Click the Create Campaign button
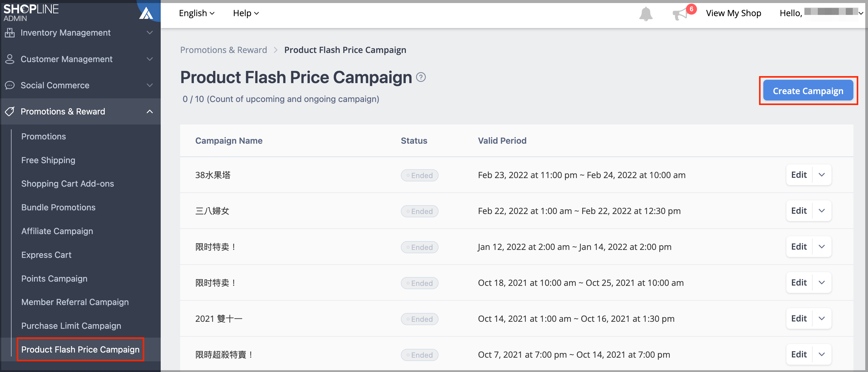Viewport: 868px width, 372px height. click(x=808, y=91)
